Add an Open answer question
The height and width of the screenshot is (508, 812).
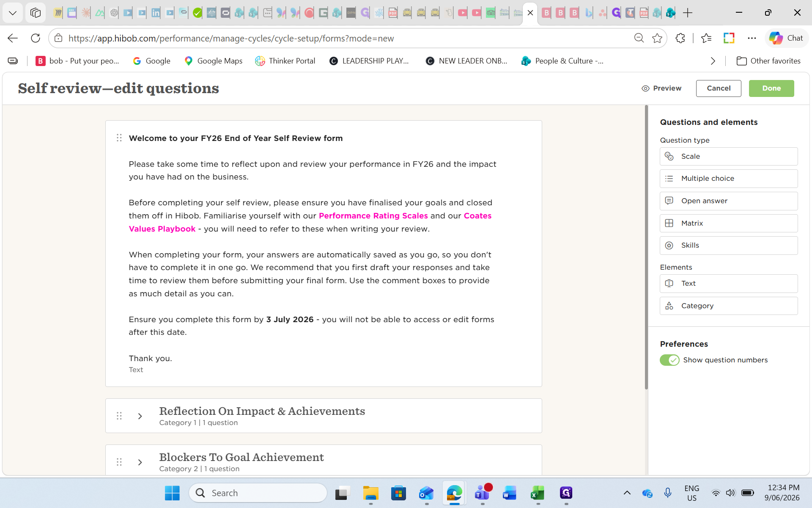(x=728, y=201)
